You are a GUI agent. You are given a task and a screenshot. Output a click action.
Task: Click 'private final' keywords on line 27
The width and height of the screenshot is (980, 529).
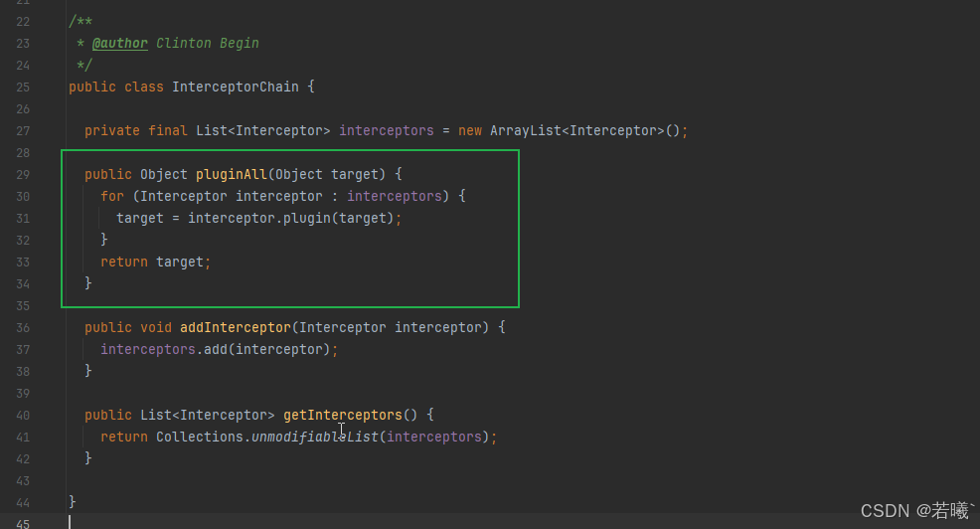point(136,130)
